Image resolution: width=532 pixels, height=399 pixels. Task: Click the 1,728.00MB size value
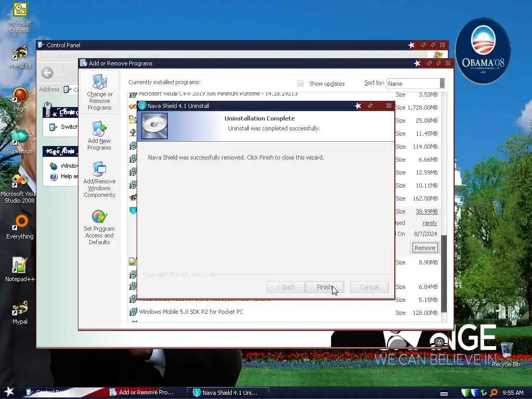click(422, 108)
